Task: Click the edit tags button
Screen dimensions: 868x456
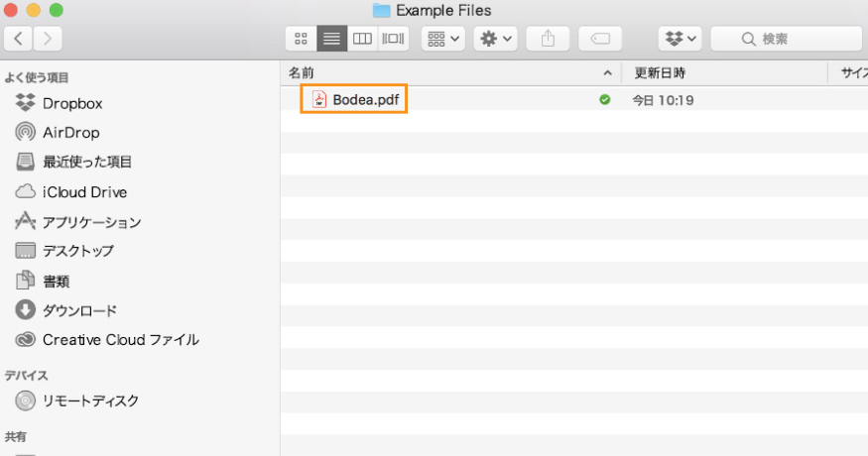Action: 599,39
